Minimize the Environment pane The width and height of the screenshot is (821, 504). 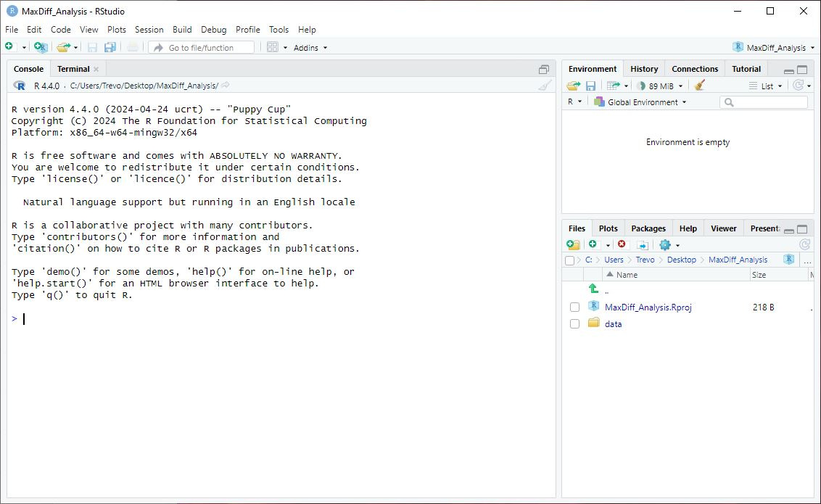tap(788, 70)
